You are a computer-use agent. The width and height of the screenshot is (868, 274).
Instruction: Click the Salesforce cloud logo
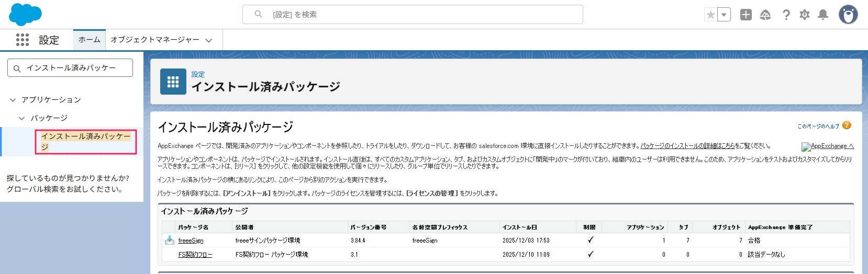point(25,14)
